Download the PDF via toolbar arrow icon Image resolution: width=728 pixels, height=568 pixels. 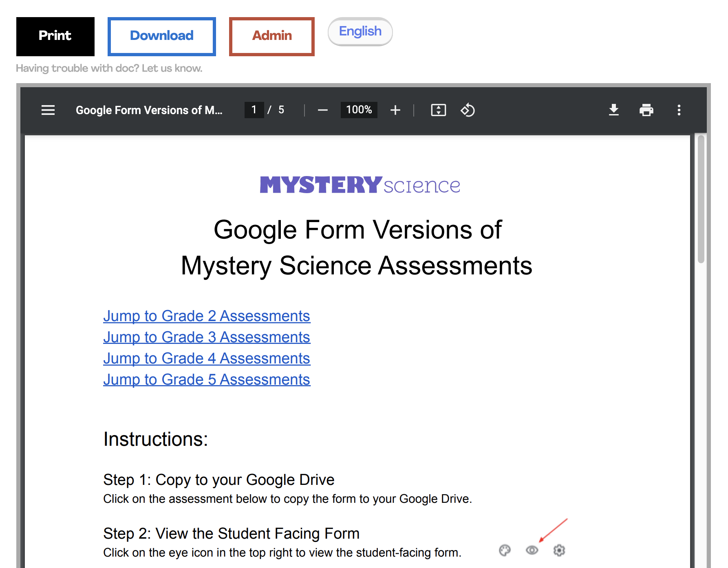coord(614,110)
